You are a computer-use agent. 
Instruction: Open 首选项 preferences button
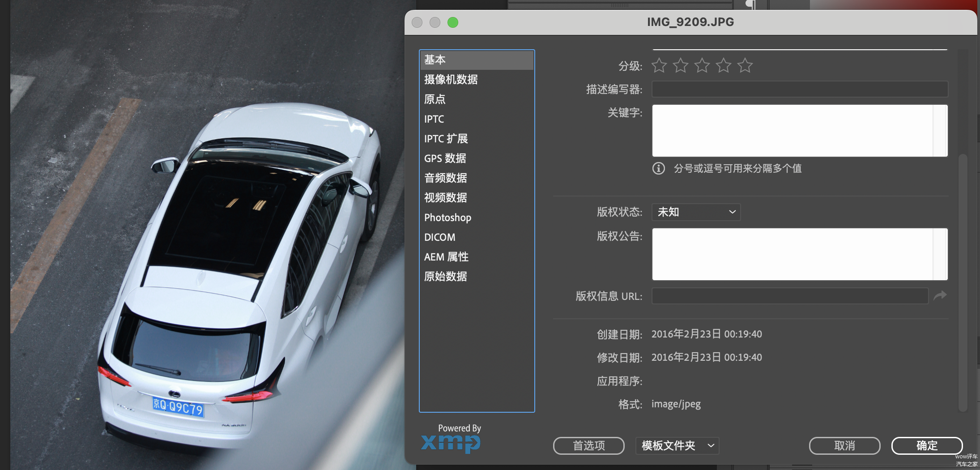pyautogui.click(x=588, y=446)
